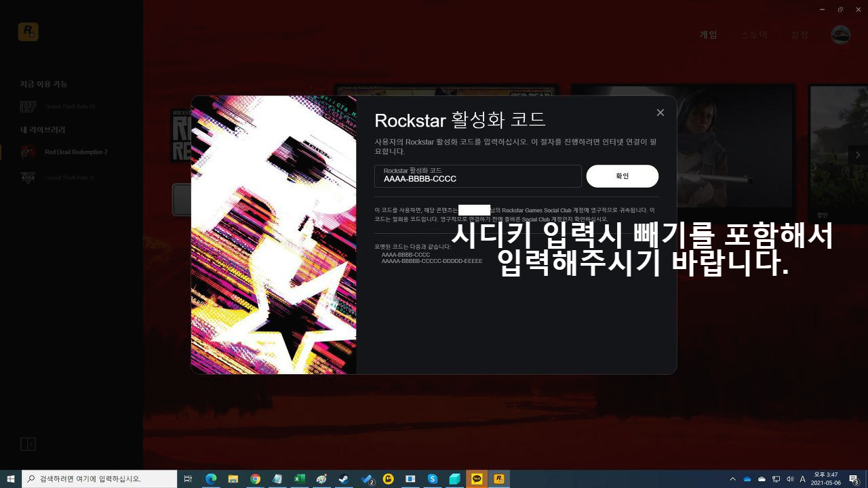Advance the carousel with the right chevron

coord(858,155)
